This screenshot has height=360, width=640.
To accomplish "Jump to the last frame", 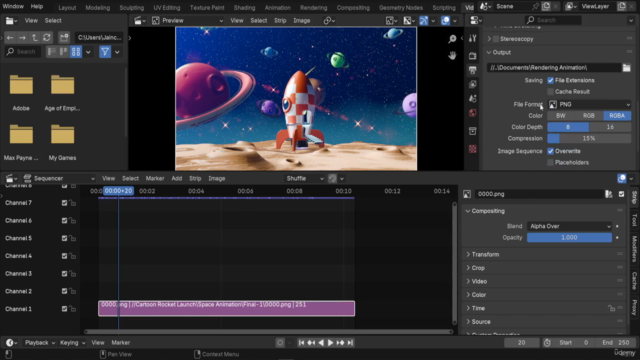I will [x=350, y=343].
